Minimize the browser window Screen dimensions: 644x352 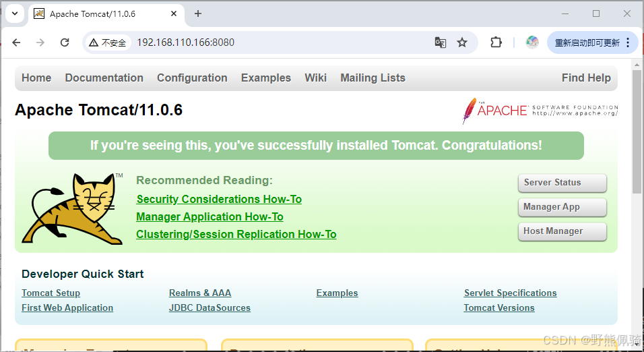(x=565, y=13)
